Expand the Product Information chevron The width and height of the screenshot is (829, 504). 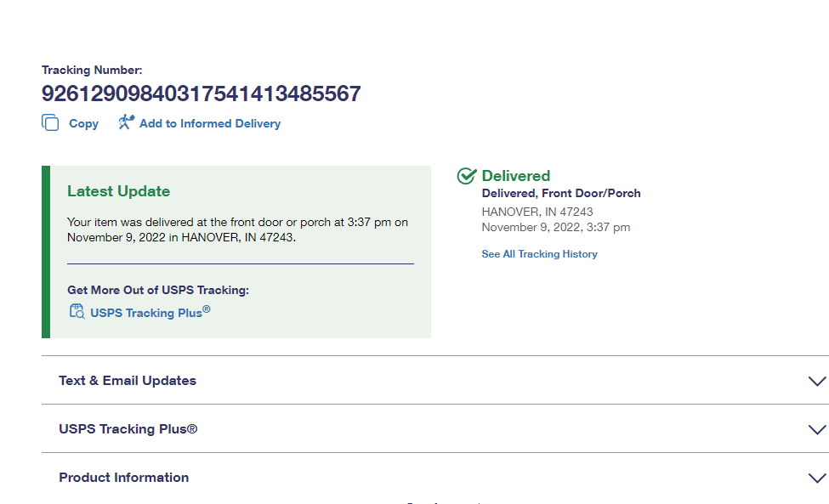pyautogui.click(x=816, y=479)
